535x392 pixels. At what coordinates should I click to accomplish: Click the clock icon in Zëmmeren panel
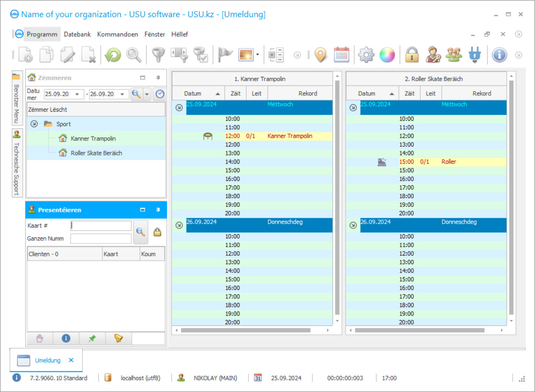(159, 94)
